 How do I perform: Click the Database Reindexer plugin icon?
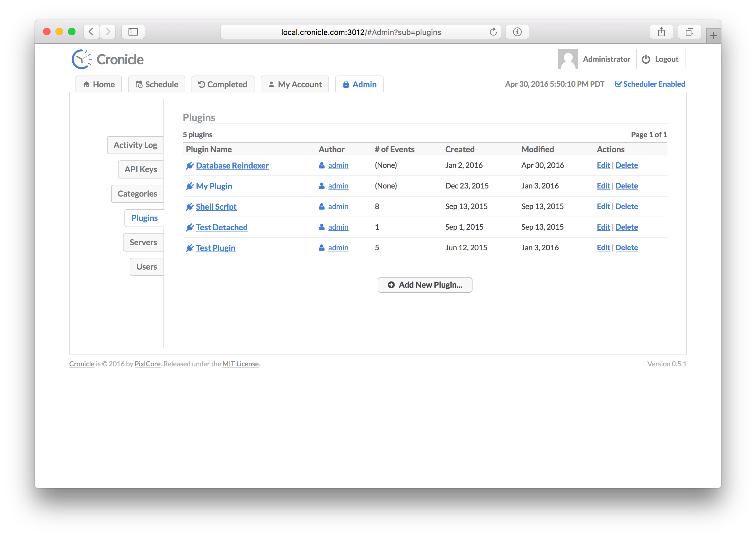point(190,165)
